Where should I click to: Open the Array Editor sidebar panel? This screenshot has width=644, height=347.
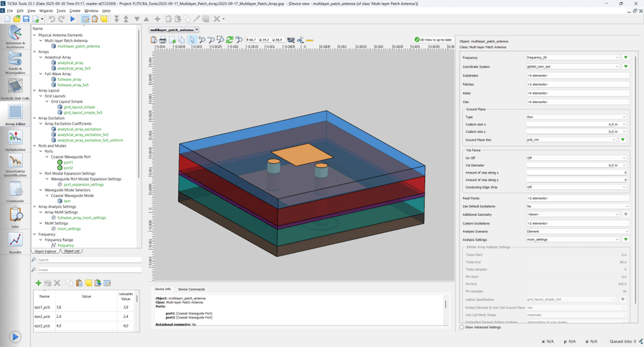tap(15, 114)
